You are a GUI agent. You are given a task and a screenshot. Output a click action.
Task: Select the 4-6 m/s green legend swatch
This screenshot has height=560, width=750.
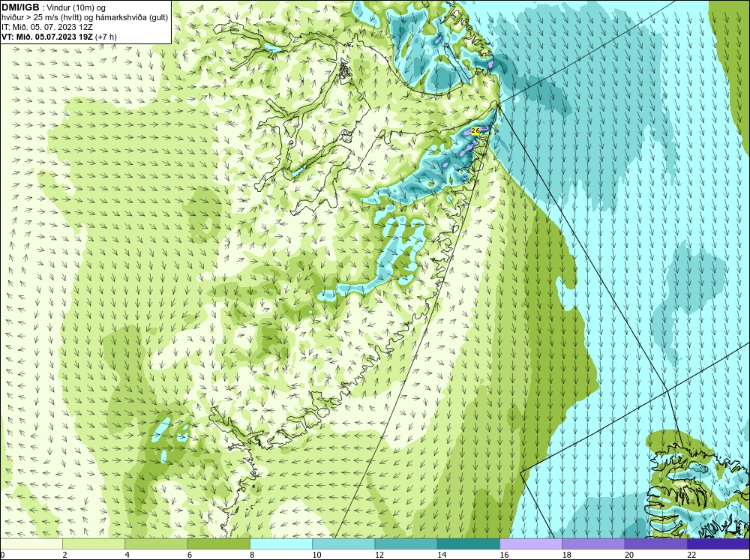click(x=156, y=544)
